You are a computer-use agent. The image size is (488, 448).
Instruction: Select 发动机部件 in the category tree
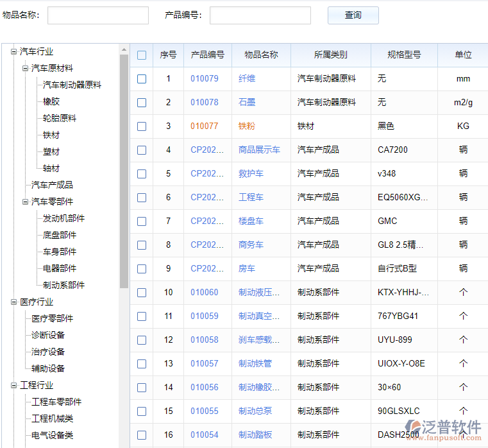point(63,219)
